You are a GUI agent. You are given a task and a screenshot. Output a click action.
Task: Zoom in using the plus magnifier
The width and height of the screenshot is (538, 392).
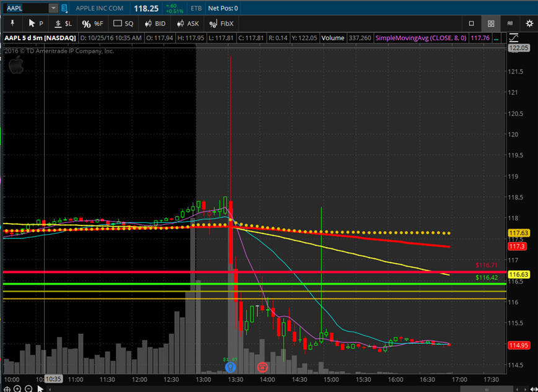click(17, 388)
